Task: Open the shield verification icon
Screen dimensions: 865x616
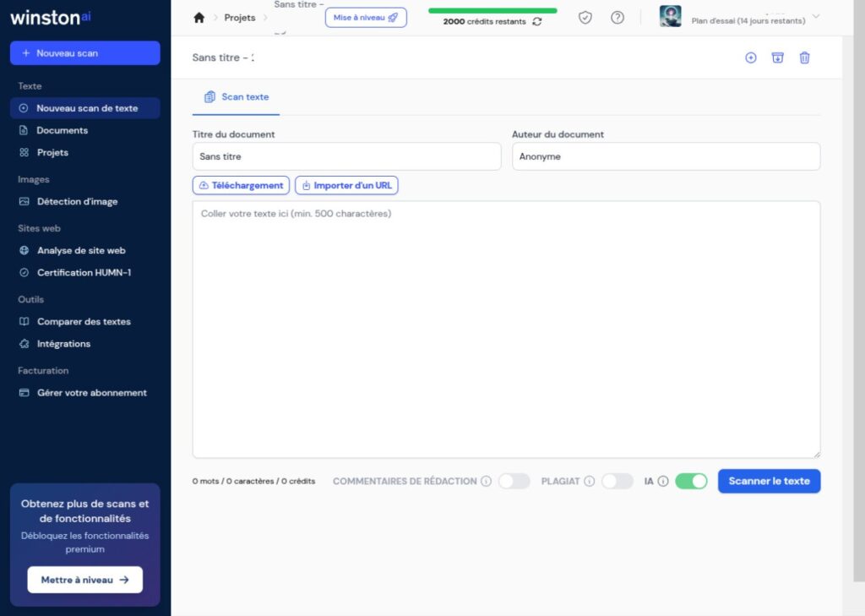Action: click(585, 18)
